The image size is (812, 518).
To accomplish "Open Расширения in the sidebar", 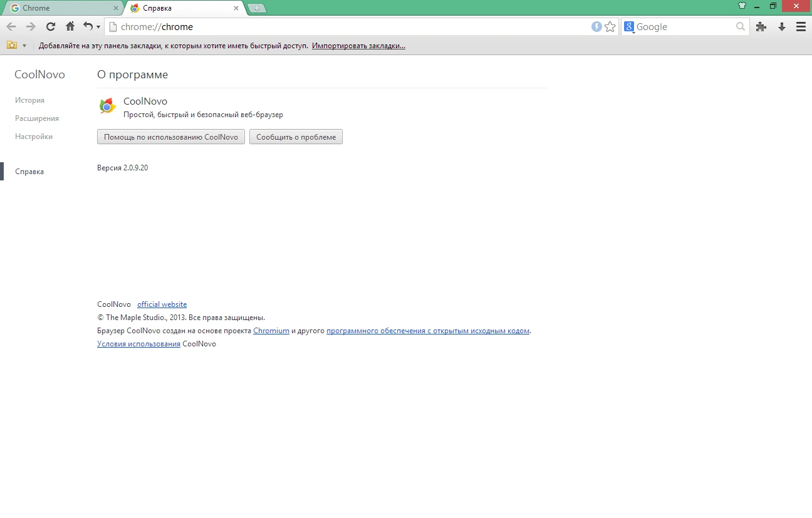I will point(37,118).
